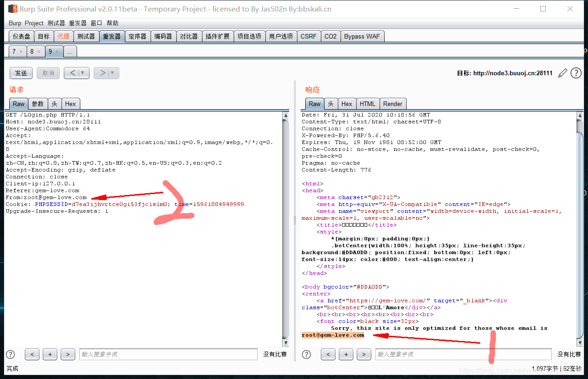Screen dimensions: 588x379
Task: Select response 头 tab
Action: [x=331, y=104]
